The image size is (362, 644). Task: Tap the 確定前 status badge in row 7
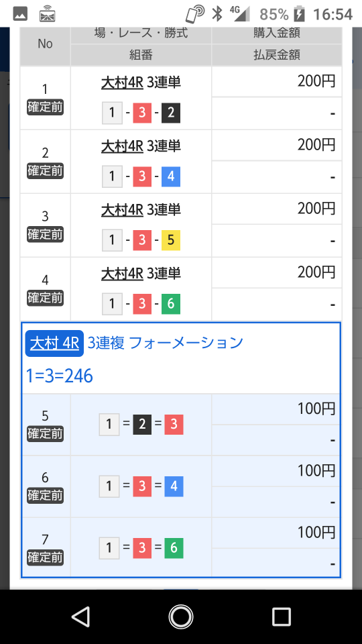point(45,557)
